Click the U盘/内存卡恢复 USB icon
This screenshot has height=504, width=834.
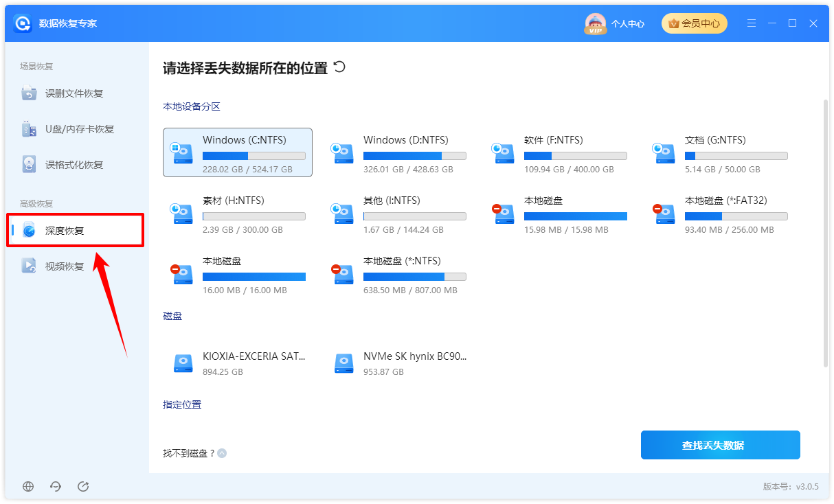[x=29, y=129]
